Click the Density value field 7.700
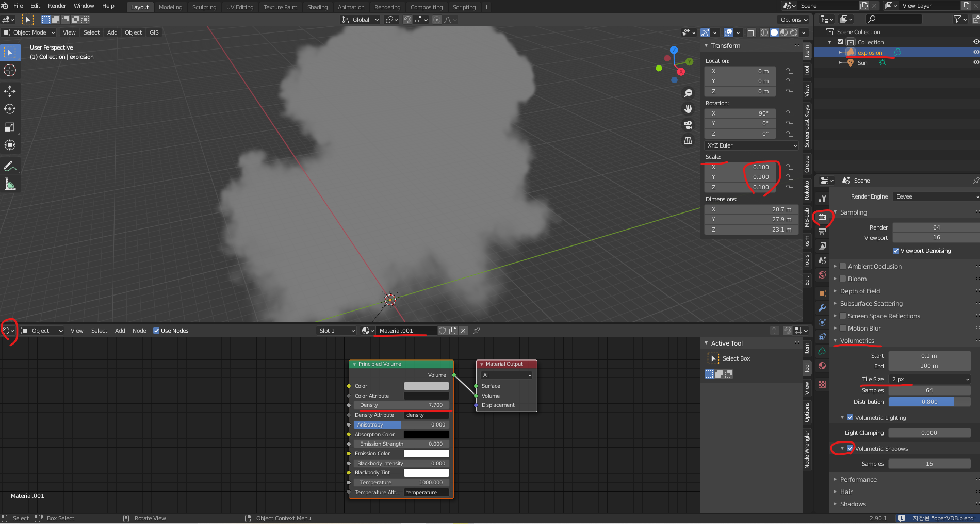 [401, 405]
